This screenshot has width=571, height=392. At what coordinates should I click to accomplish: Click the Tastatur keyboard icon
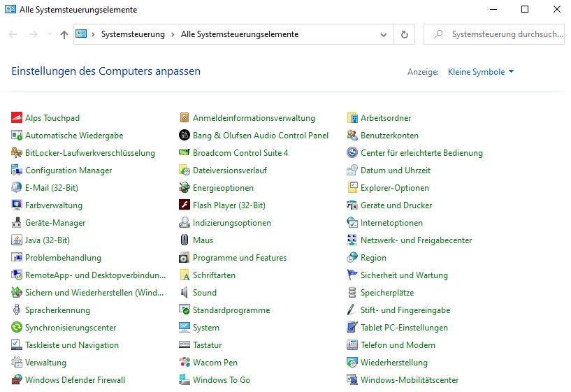click(185, 345)
